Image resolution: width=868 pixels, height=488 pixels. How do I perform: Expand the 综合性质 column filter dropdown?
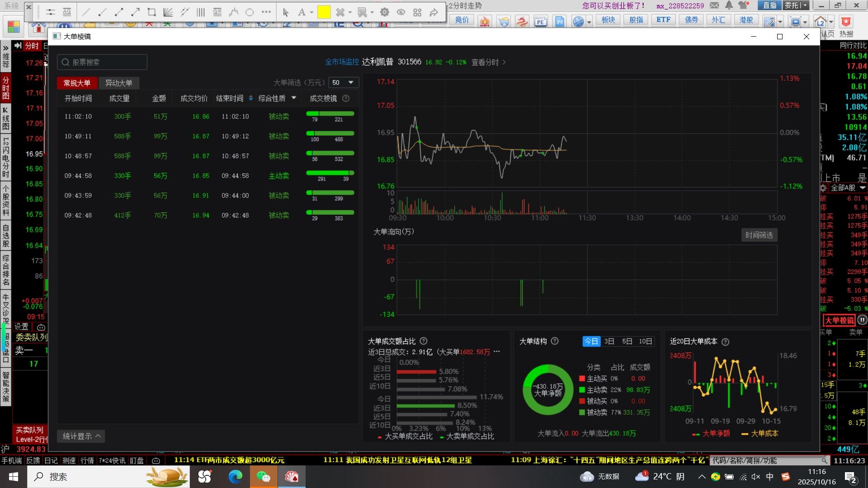coord(294,98)
